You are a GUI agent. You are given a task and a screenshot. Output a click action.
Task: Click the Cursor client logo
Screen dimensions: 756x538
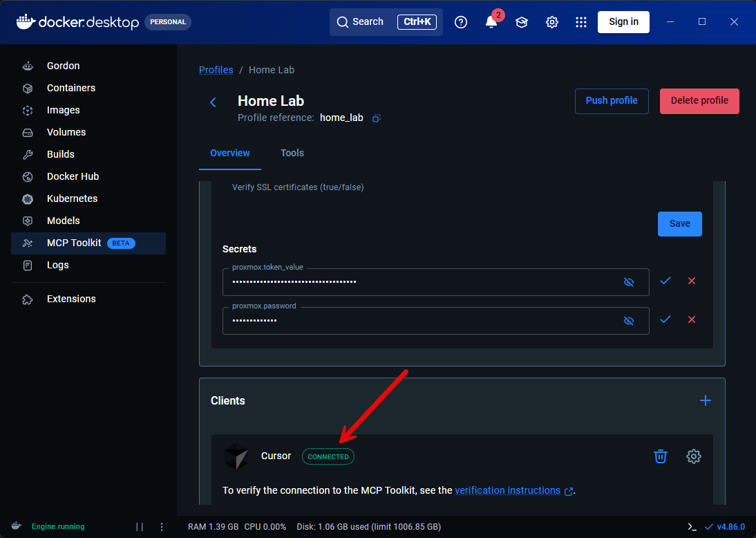click(236, 456)
